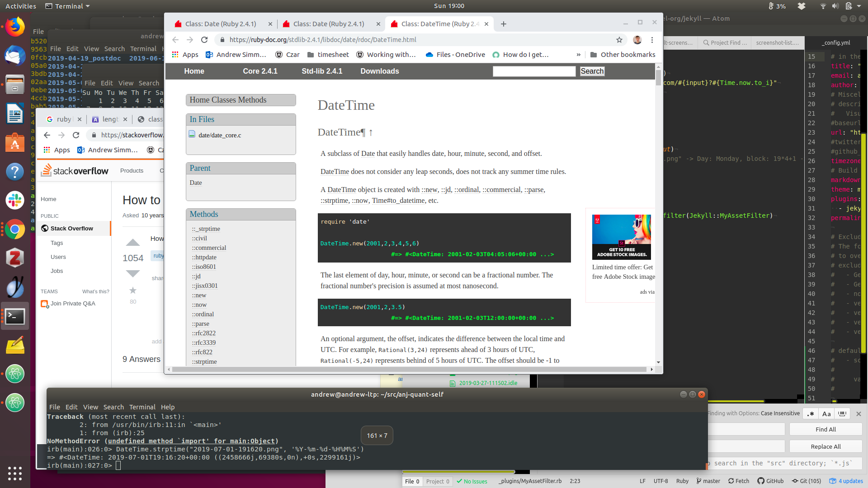Open the system power menu arrow
The height and width of the screenshot is (488, 868).
[x=859, y=6]
